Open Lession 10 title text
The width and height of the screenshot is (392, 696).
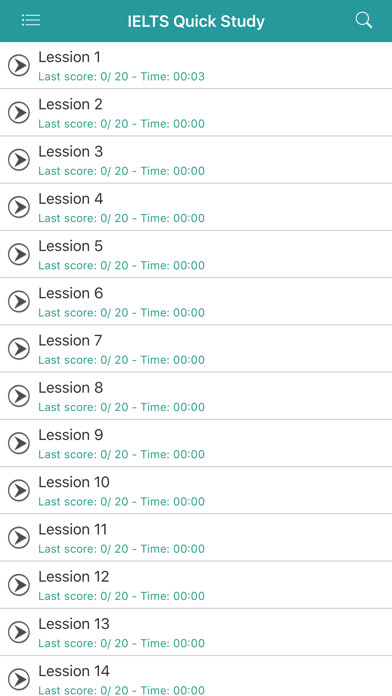(74, 482)
